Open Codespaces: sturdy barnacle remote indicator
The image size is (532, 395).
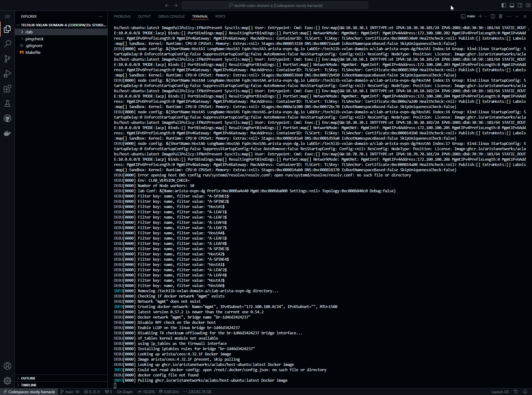pyautogui.click(x=29, y=392)
